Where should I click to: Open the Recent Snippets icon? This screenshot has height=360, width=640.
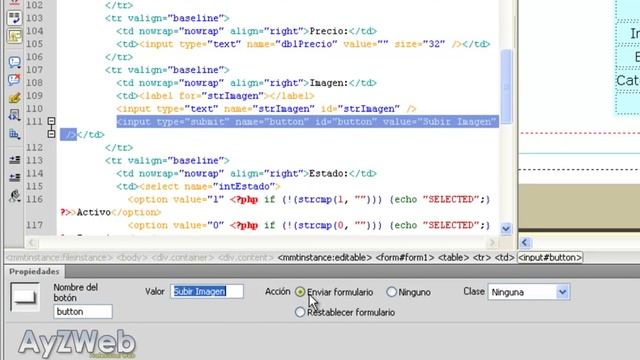(x=14, y=116)
